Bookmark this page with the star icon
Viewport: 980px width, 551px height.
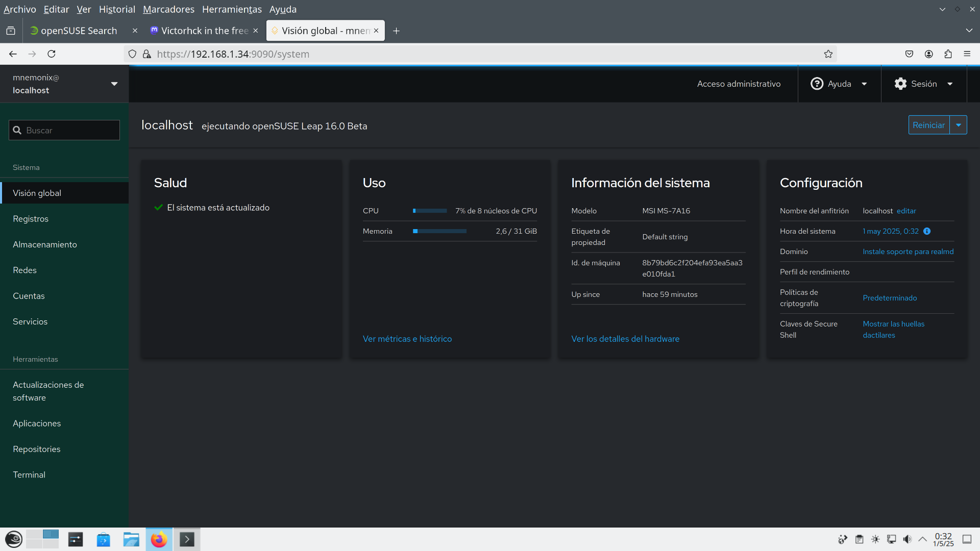pyautogui.click(x=828, y=54)
